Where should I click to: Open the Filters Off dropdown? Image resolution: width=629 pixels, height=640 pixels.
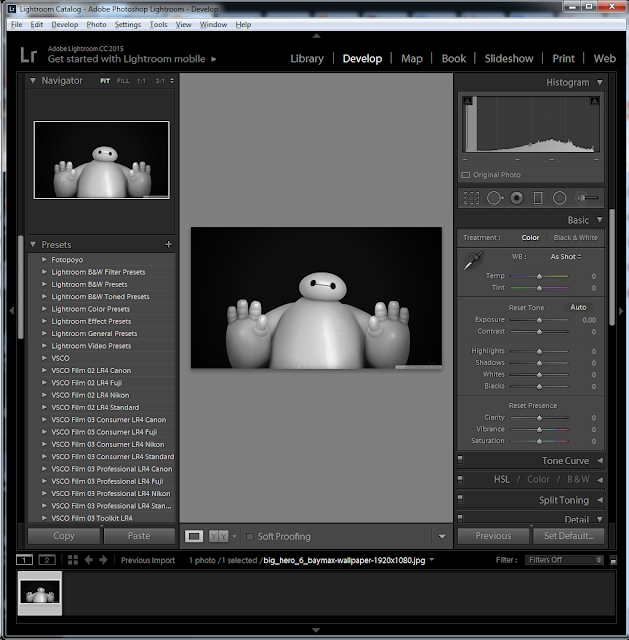click(564, 560)
